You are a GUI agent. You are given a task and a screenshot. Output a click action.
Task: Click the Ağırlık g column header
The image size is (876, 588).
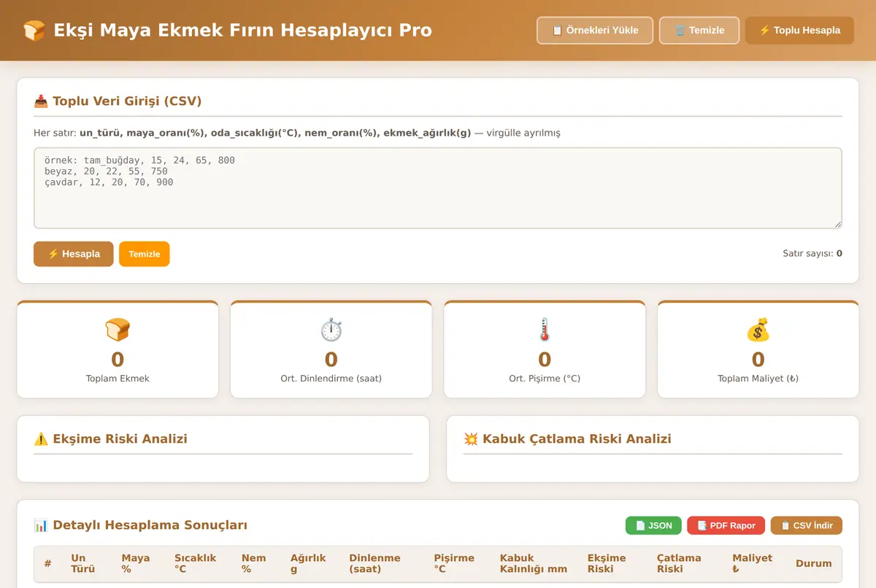[x=308, y=563]
